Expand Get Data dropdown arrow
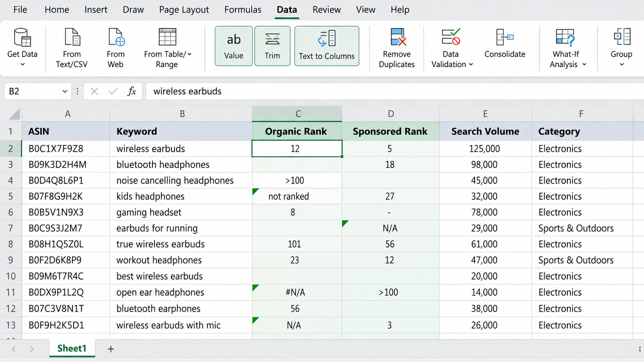The image size is (644, 362). (x=22, y=64)
